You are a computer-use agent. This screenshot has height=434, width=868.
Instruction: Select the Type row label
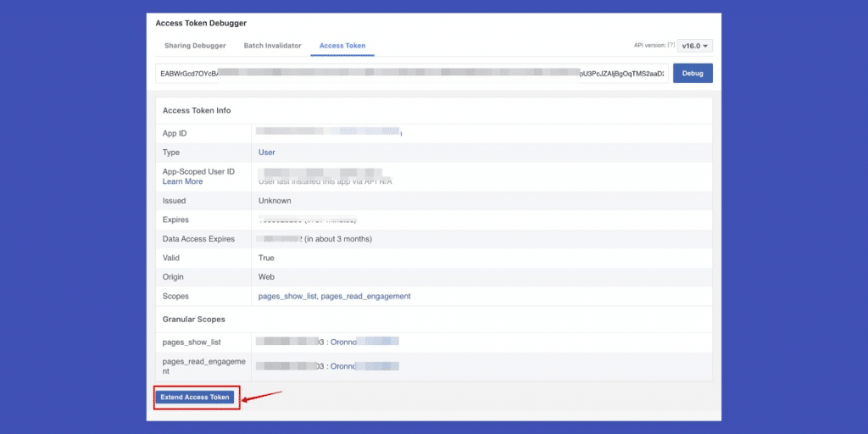coord(171,153)
